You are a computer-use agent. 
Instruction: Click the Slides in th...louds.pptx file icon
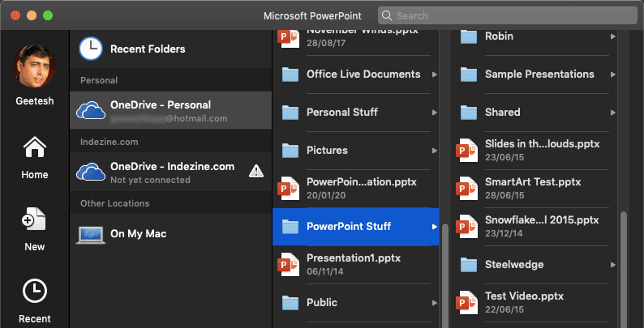467,151
